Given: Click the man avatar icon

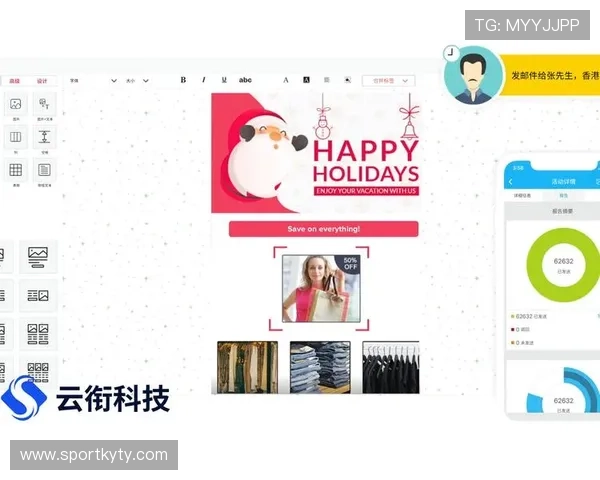Looking at the screenshot, I should (x=474, y=75).
